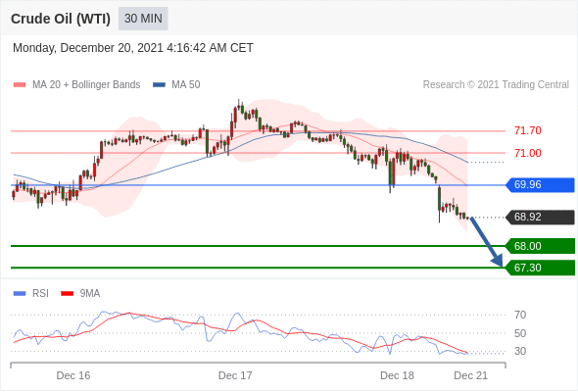578x392 pixels.
Task: Click the 9MA red legend swatch
Action: [x=67, y=294]
